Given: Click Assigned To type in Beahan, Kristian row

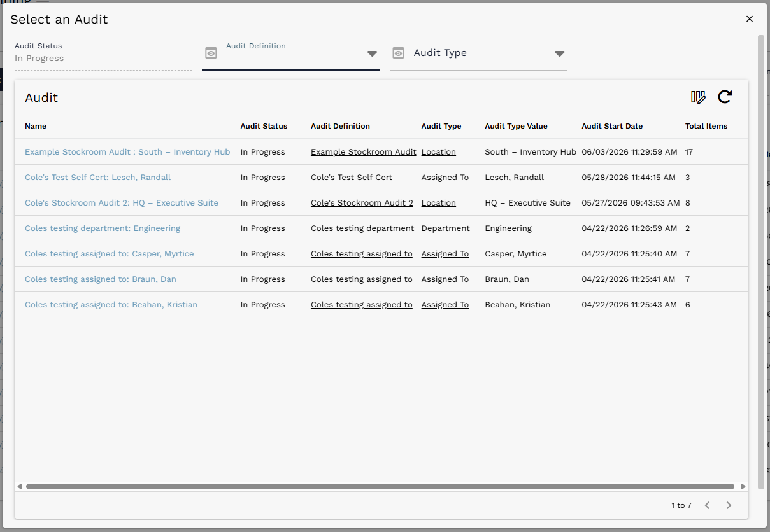Looking at the screenshot, I should [x=445, y=305].
